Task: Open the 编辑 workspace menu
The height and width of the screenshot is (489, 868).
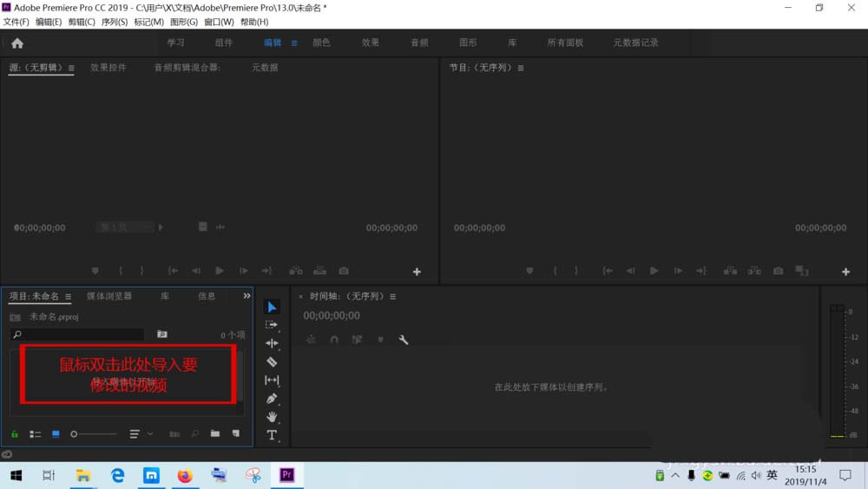Action: [293, 43]
